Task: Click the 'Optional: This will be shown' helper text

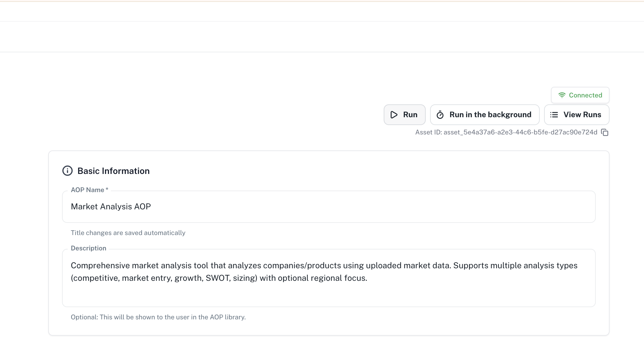Action: point(158,317)
